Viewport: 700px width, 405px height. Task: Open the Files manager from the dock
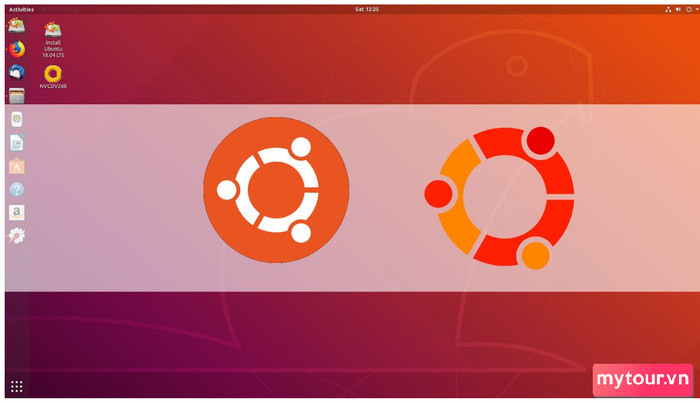click(x=17, y=96)
